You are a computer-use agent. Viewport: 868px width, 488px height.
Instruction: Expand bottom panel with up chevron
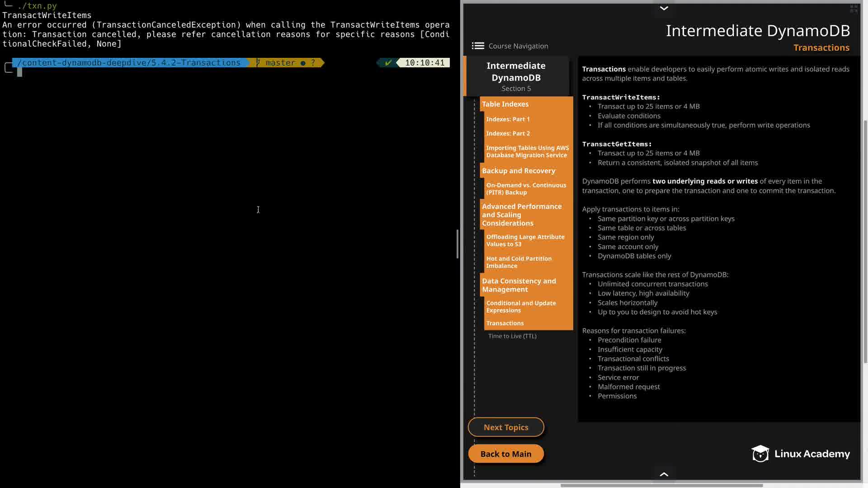tap(664, 474)
